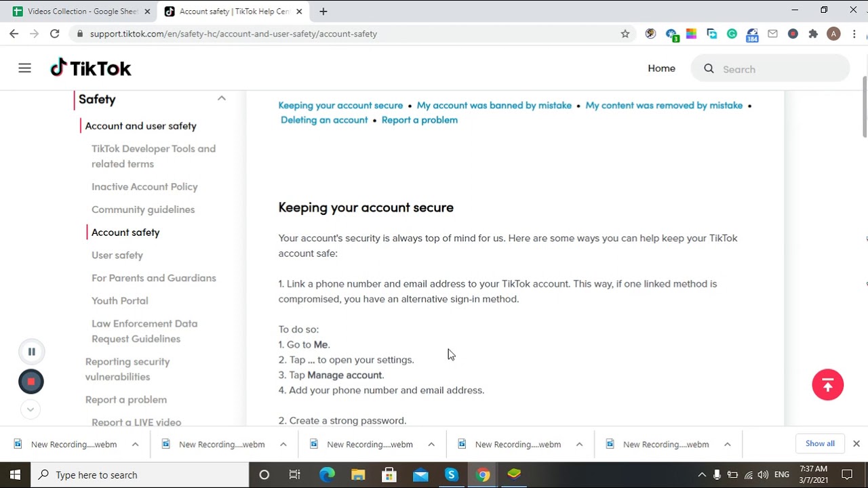Click the mail envelope extension icon
The image size is (868, 488).
click(x=772, y=34)
